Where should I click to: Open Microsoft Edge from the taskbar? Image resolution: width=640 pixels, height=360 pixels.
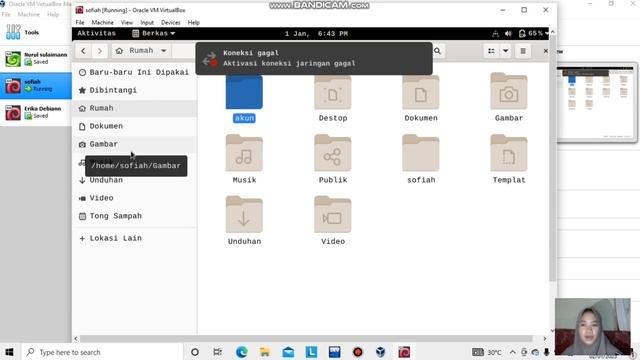pos(242,352)
